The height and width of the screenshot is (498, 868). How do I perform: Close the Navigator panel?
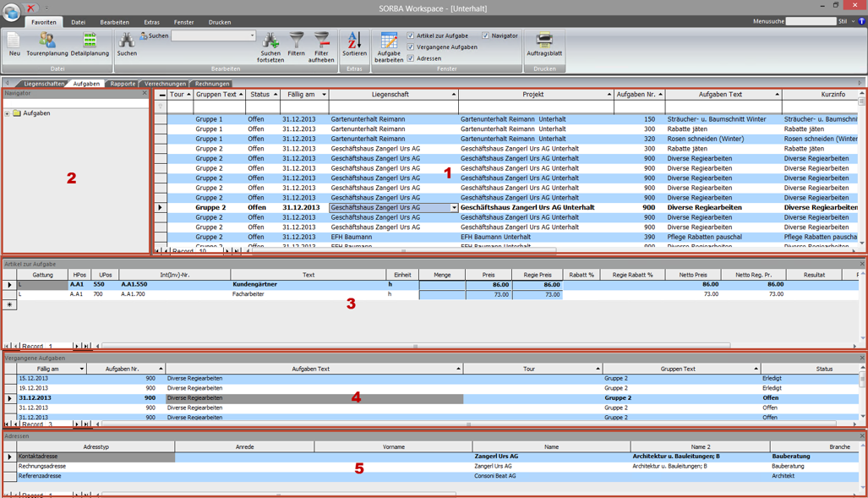[145, 93]
